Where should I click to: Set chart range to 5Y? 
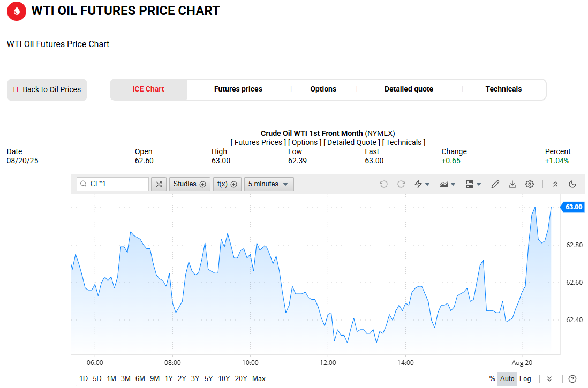[208, 378]
